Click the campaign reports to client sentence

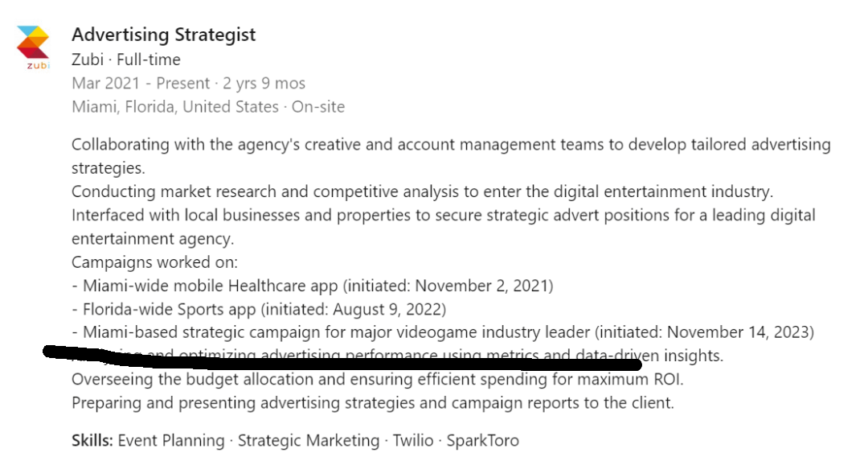(x=373, y=403)
